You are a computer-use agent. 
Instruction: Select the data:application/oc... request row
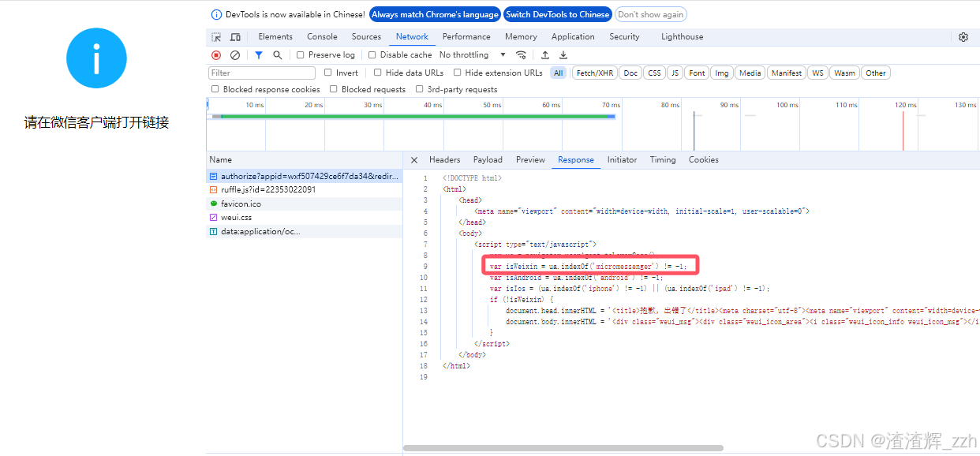click(x=305, y=231)
